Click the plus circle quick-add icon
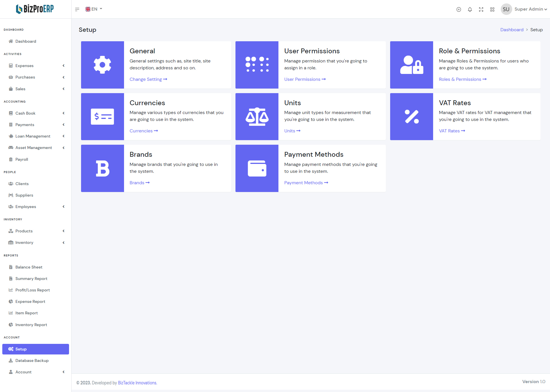 point(459,9)
